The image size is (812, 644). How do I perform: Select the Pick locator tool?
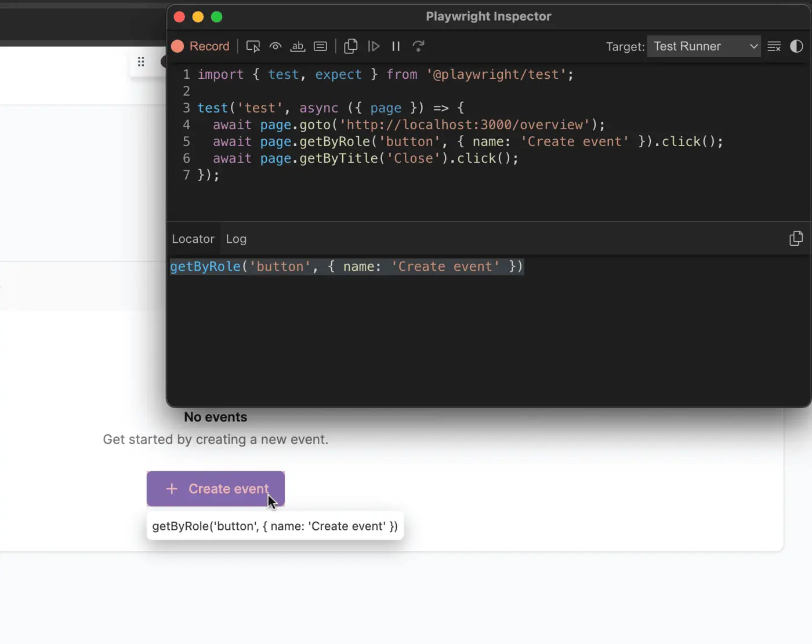click(x=253, y=46)
